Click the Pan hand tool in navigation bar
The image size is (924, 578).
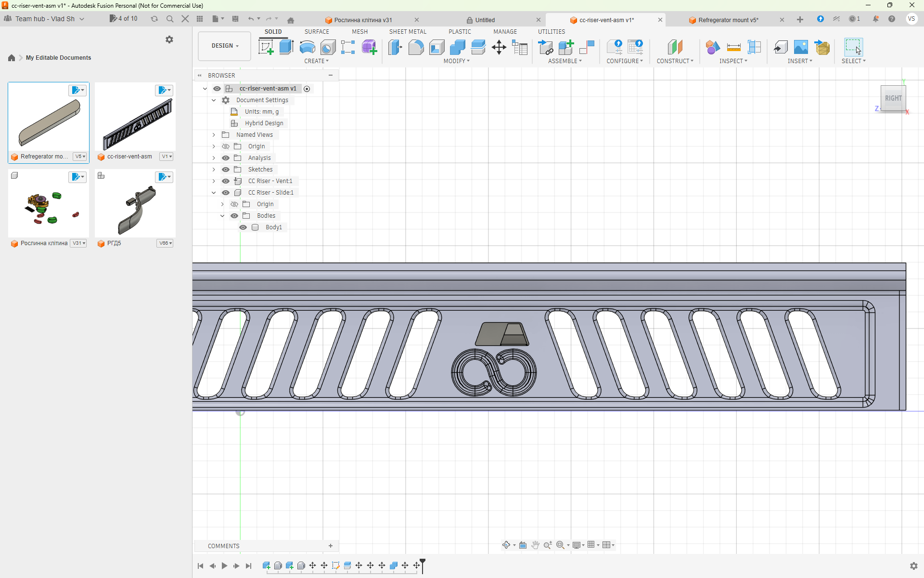coord(535,545)
